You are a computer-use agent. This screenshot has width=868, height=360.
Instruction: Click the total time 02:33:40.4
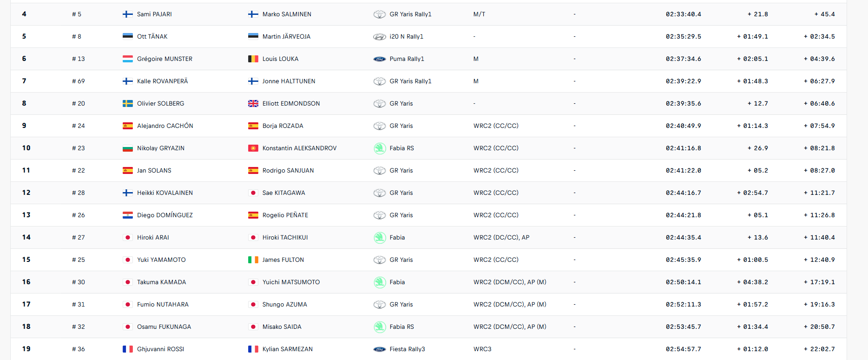[x=683, y=14]
